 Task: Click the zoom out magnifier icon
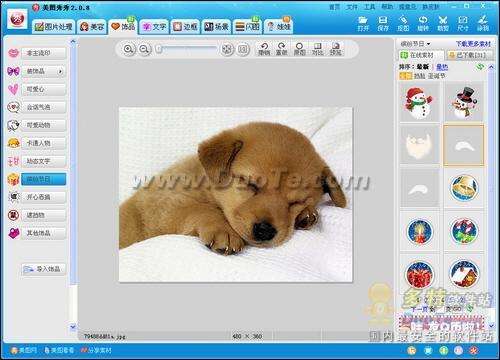(144, 49)
